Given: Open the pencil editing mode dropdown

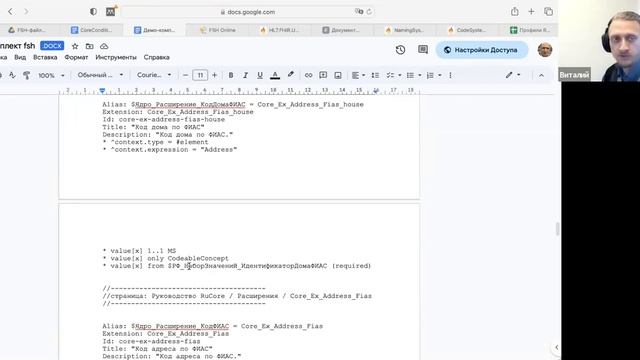Looking at the screenshot, I should click(x=513, y=75).
